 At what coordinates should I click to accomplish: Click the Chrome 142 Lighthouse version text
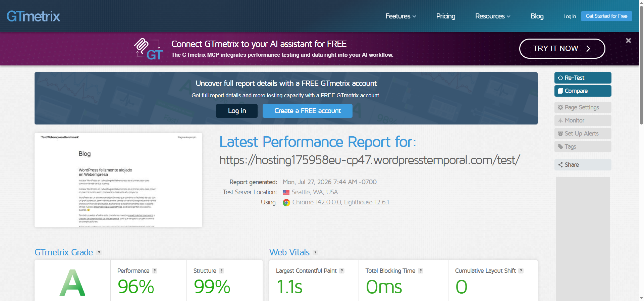tap(340, 202)
